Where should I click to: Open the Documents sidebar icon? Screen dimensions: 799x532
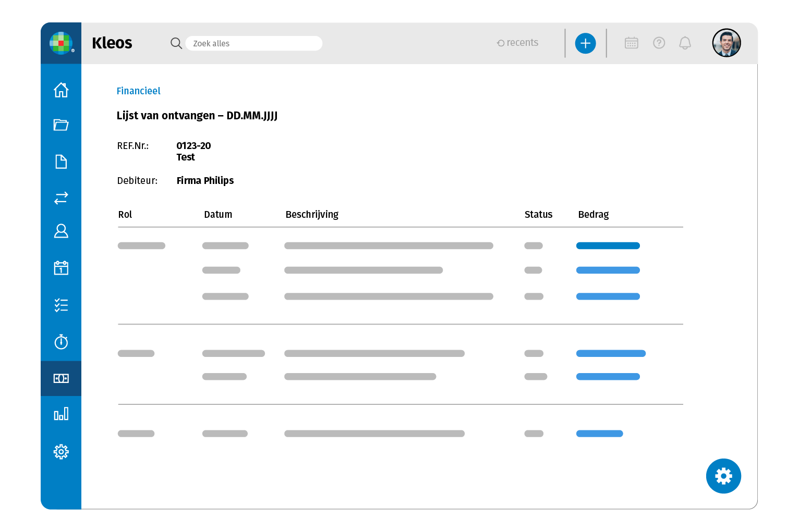pyautogui.click(x=61, y=162)
